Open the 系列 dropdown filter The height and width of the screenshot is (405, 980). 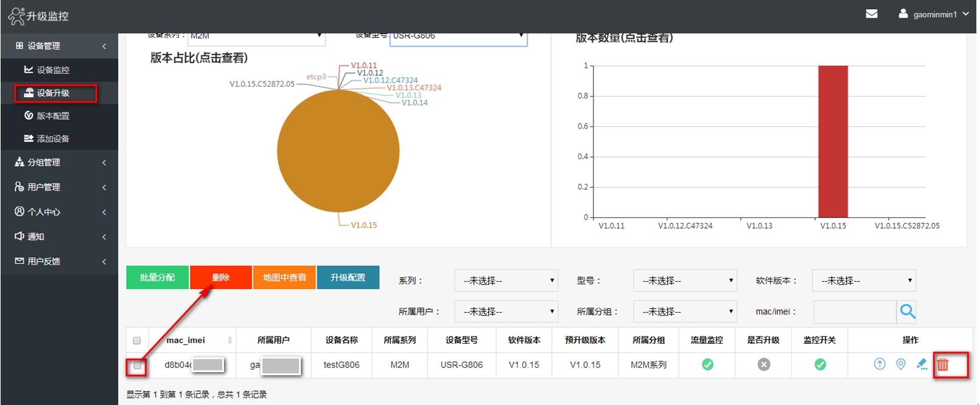tap(506, 281)
